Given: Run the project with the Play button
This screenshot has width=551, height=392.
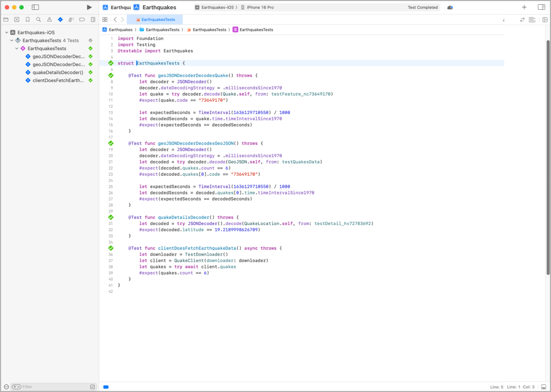Looking at the screenshot, I should tap(89, 7).
